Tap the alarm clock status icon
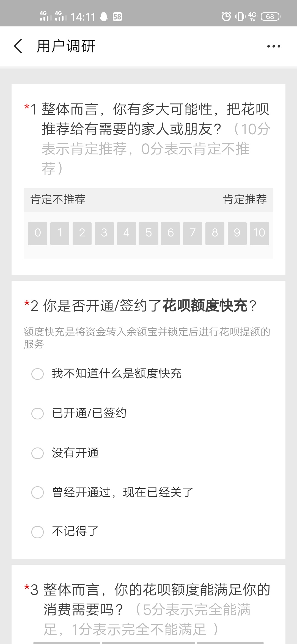Viewport: 297px width, 644px height. 226,17
